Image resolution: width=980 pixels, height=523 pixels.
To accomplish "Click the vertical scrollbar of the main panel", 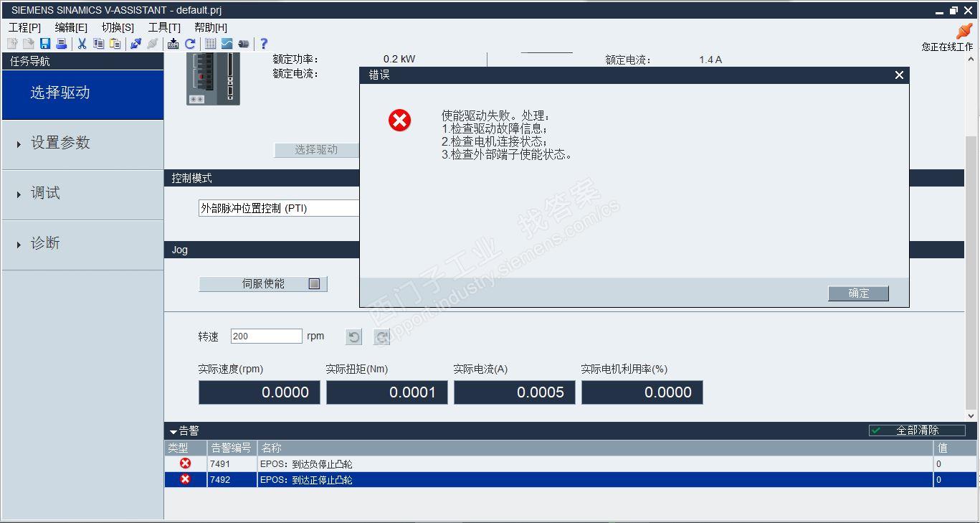I will (971, 272).
